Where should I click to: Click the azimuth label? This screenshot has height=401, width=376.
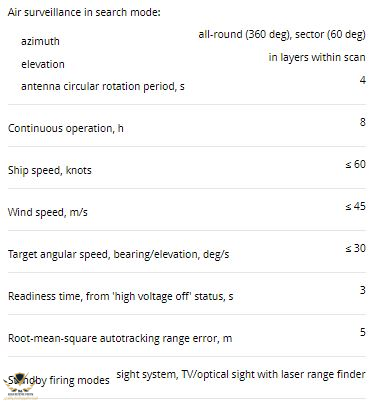[x=40, y=41]
